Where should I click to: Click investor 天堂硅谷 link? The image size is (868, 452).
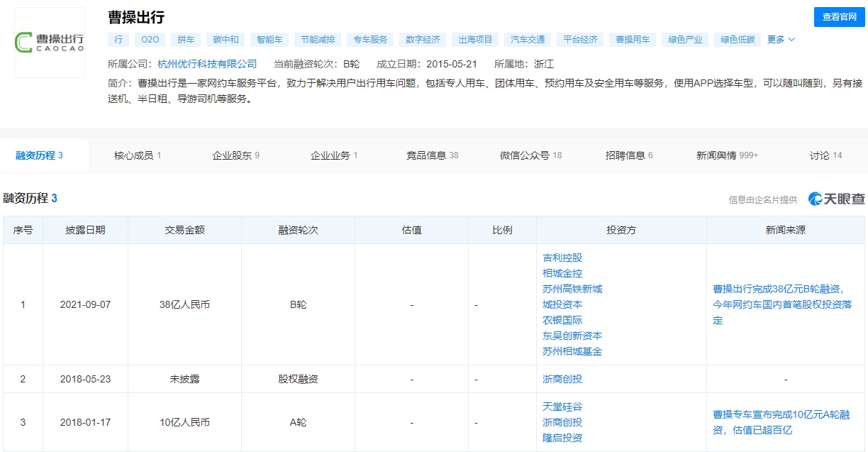[x=562, y=407]
